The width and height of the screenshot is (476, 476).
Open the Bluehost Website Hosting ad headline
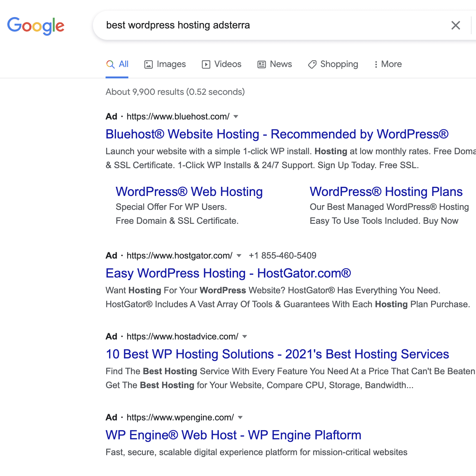point(277,134)
